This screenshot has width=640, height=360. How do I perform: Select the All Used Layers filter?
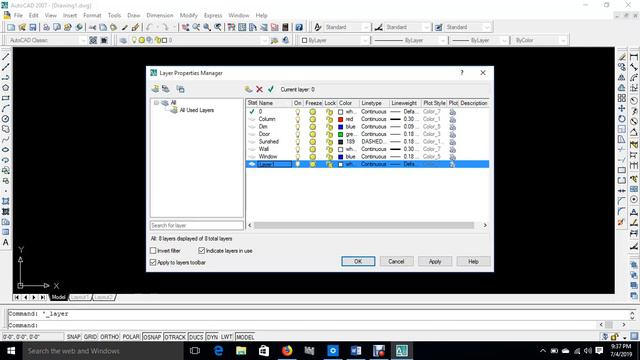196,110
